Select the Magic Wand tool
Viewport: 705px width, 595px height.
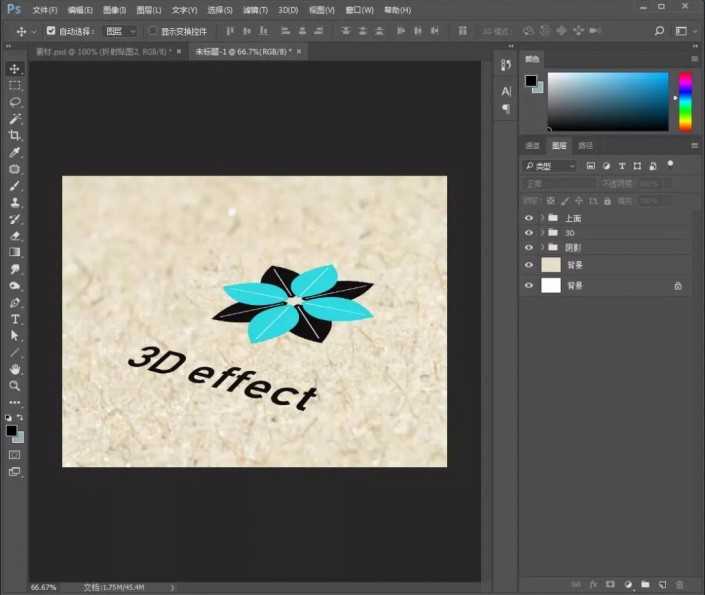15,119
